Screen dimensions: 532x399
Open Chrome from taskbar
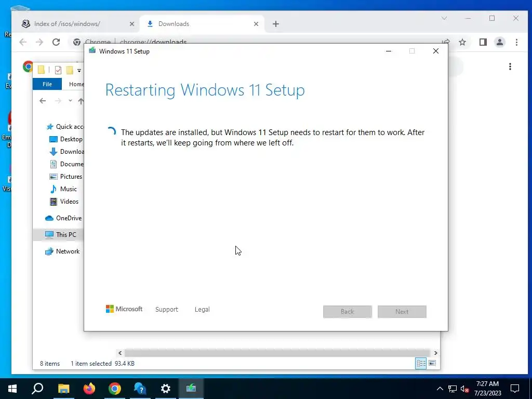click(115, 389)
